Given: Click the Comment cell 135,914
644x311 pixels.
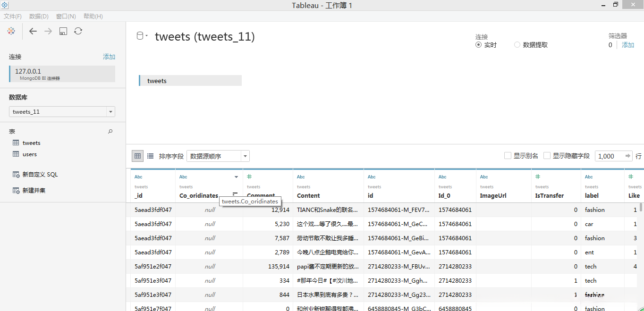Looking at the screenshot, I should coord(279,267).
